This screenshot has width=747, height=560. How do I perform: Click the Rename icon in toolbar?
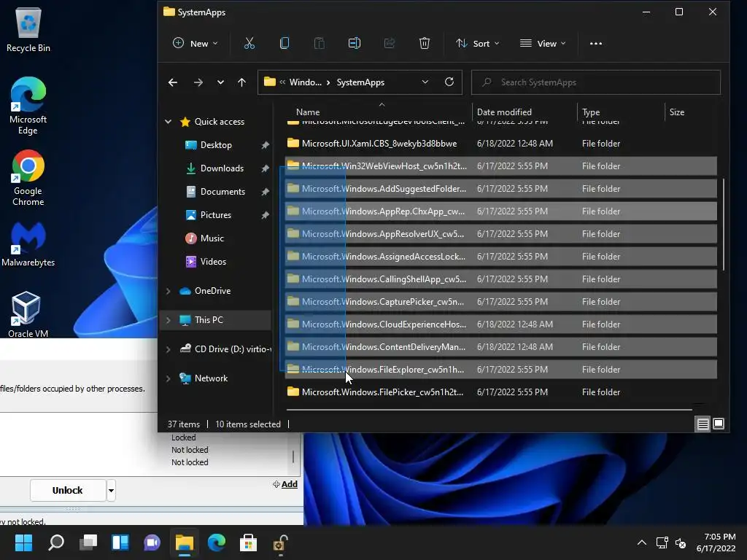(x=355, y=43)
